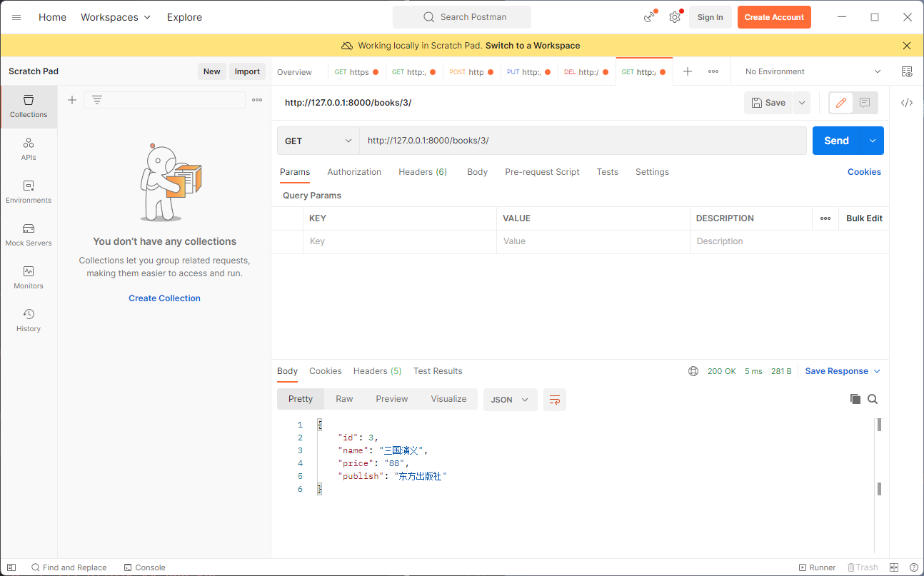Image resolution: width=924 pixels, height=576 pixels.
Task: Open the help icon in status bar
Action: 914,567
